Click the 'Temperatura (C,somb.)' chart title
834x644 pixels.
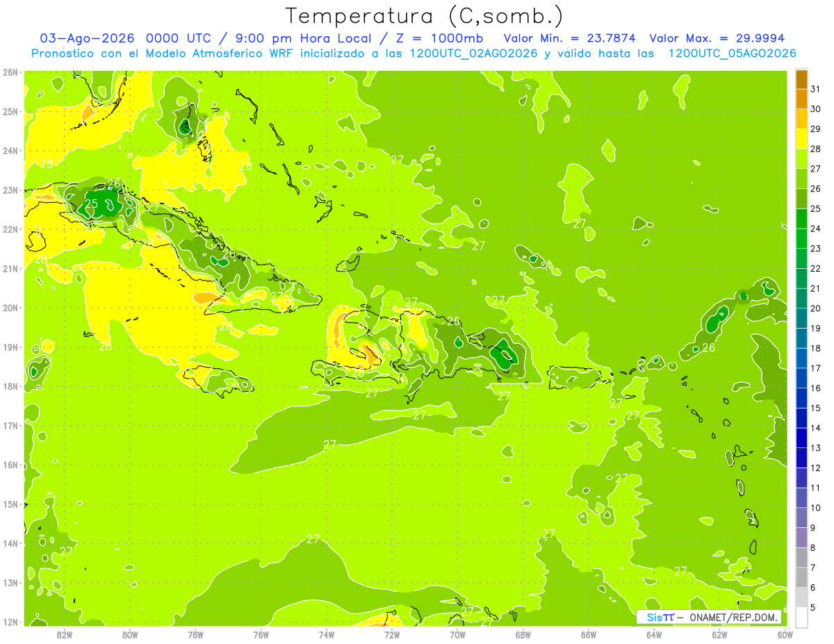[424, 15]
